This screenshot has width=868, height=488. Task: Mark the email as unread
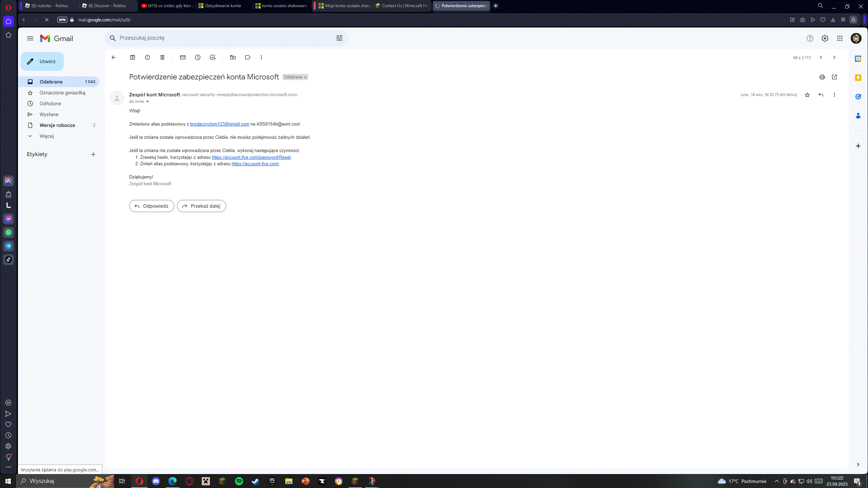point(183,57)
